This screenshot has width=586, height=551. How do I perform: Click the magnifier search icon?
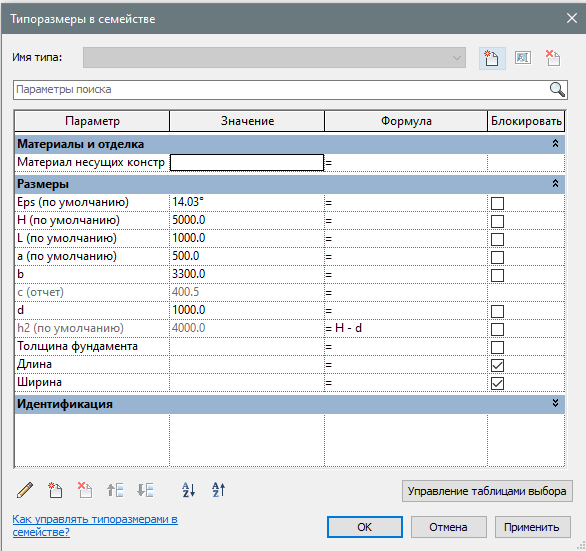(x=557, y=90)
